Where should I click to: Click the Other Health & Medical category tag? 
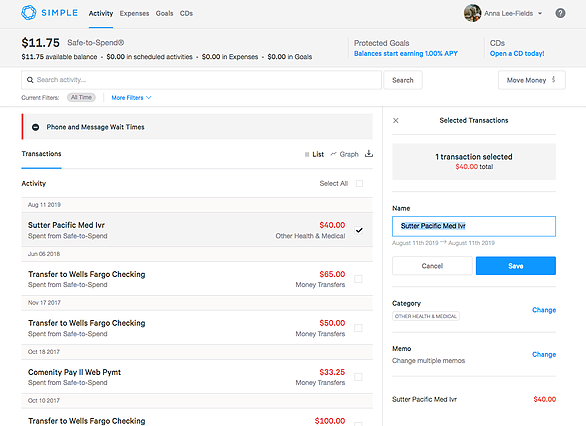click(x=426, y=316)
